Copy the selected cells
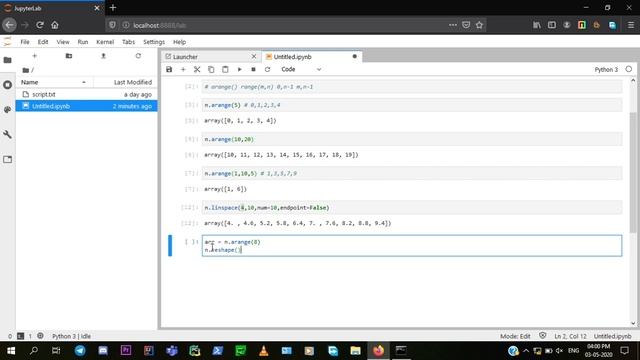This screenshot has width=640, height=360. click(211, 69)
